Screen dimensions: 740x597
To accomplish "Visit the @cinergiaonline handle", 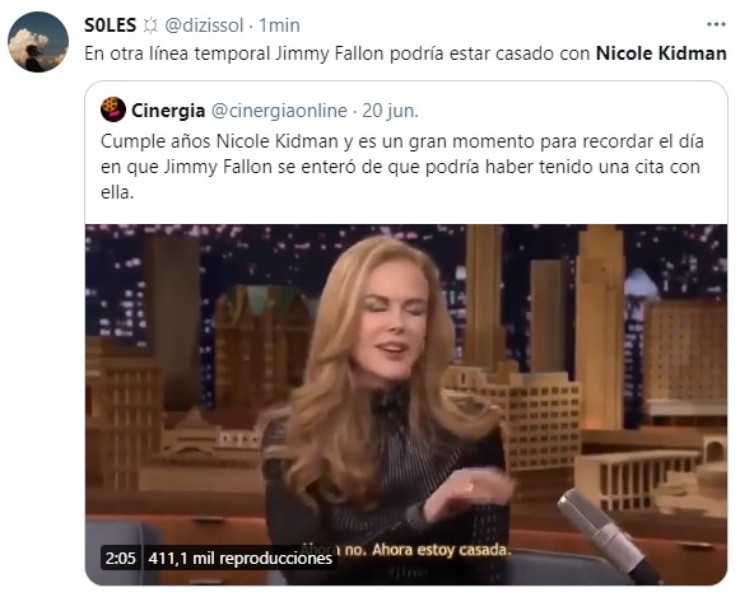I will pyautogui.click(x=279, y=110).
